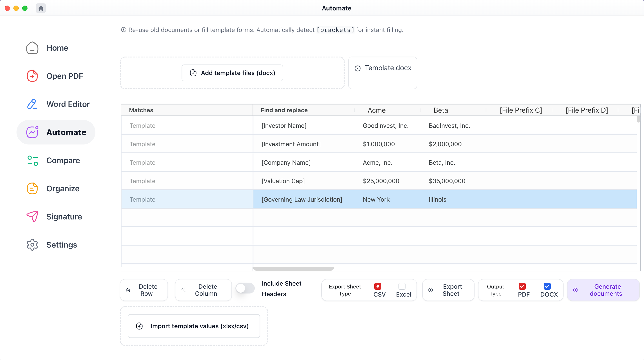Open Compare section via its icon
This screenshot has width=644, height=360.
click(x=32, y=160)
